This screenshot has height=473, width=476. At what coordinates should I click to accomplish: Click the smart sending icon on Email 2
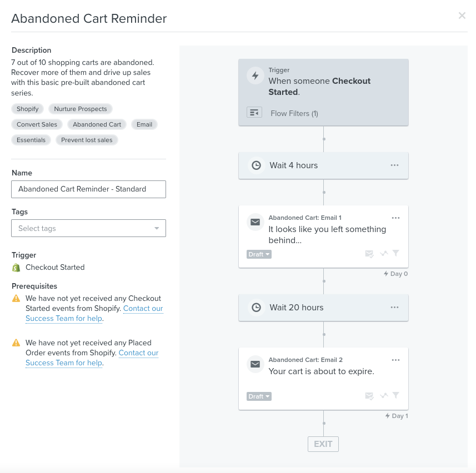pos(369,396)
